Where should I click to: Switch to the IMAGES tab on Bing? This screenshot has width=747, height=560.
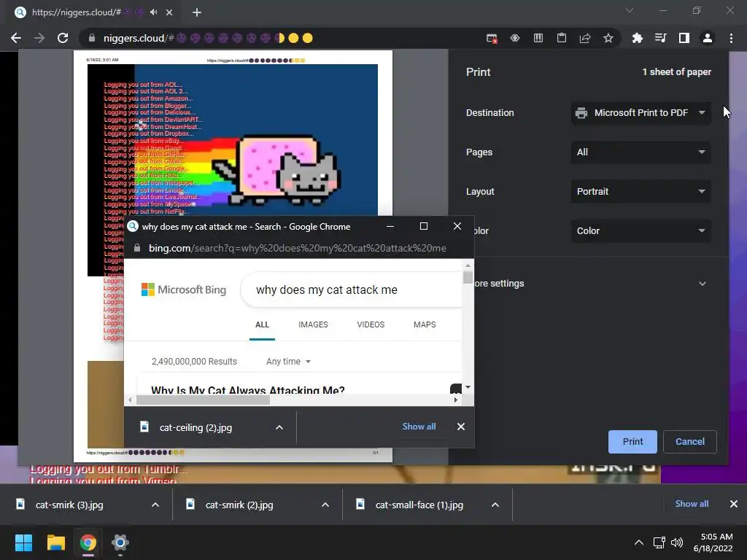click(x=313, y=324)
